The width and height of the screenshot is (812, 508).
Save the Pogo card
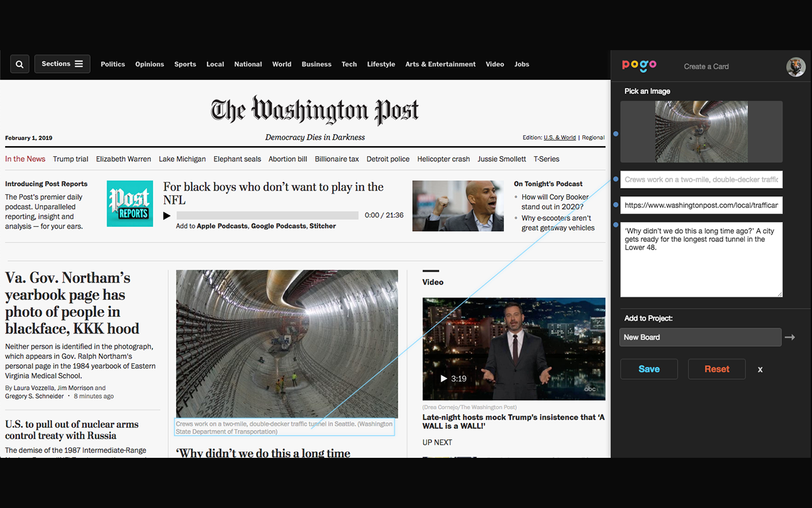pos(649,369)
